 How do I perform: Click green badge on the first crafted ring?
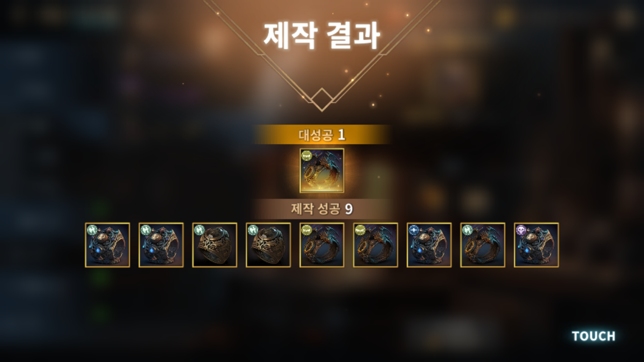click(92, 230)
